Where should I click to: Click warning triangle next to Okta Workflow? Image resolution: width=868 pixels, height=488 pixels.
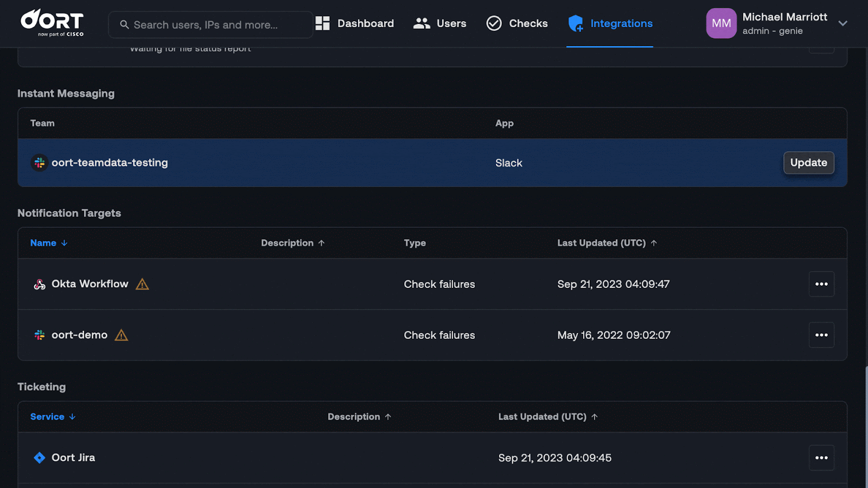[142, 284]
